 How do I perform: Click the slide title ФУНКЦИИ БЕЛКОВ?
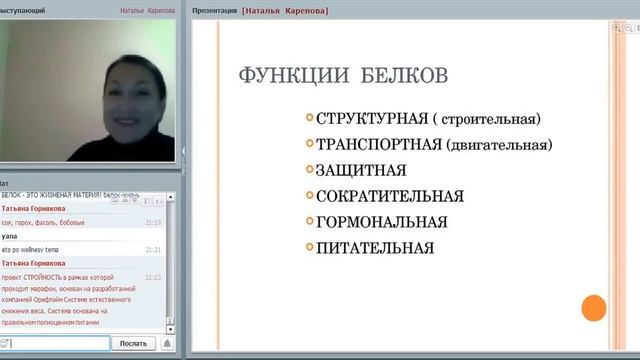click(343, 76)
